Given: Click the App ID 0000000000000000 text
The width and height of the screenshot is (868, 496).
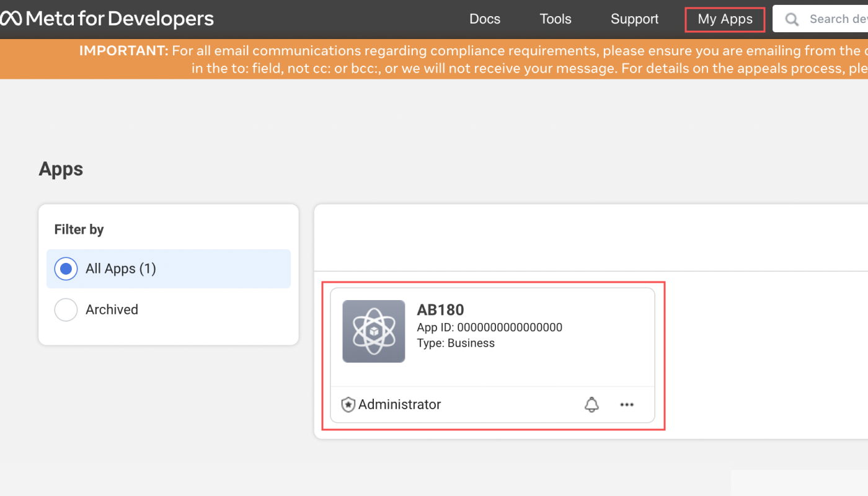Looking at the screenshot, I should [x=490, y=327].
